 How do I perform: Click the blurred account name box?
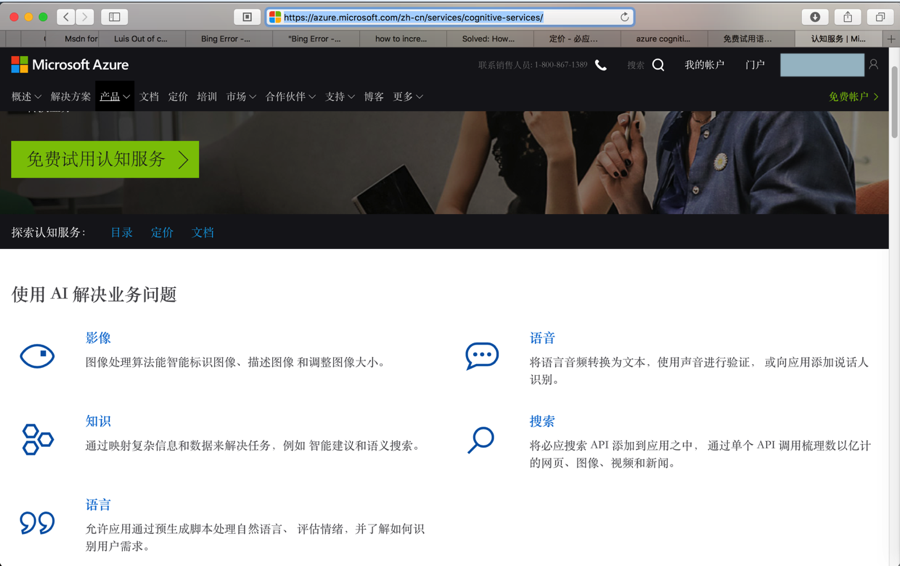[822, 65]
